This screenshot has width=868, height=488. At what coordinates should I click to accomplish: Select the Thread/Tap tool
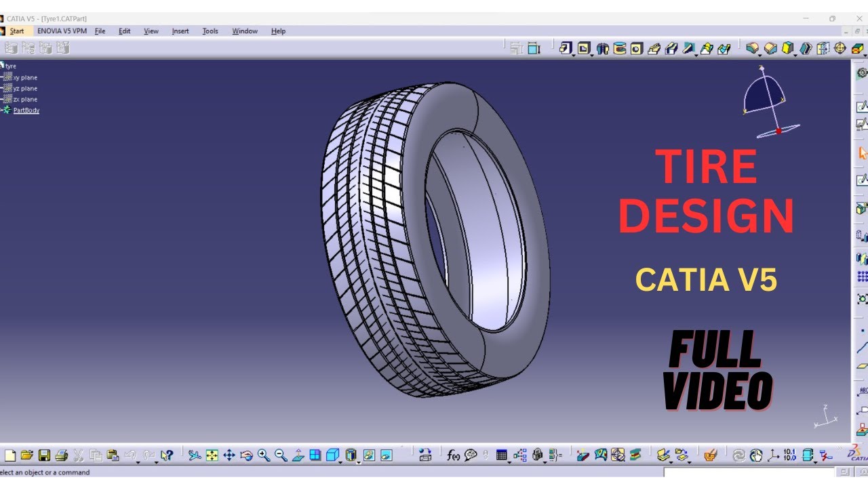pos(840,47)
